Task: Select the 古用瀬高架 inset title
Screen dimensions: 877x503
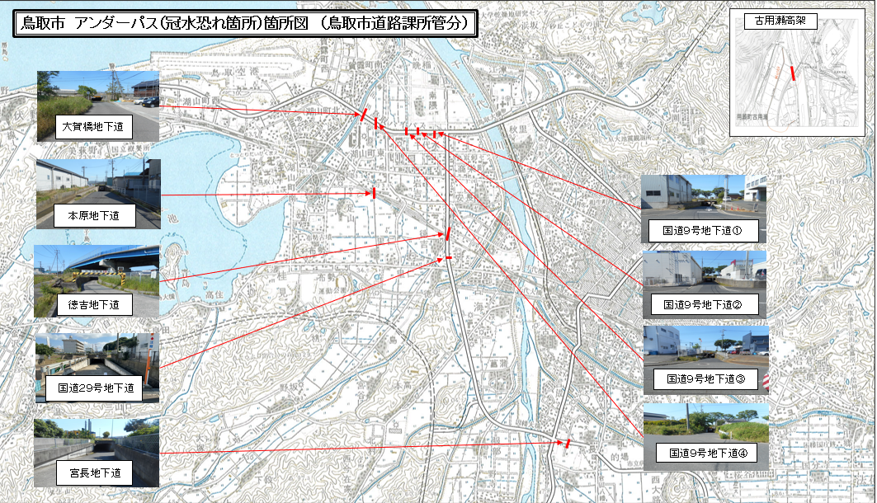Action: 780,21
